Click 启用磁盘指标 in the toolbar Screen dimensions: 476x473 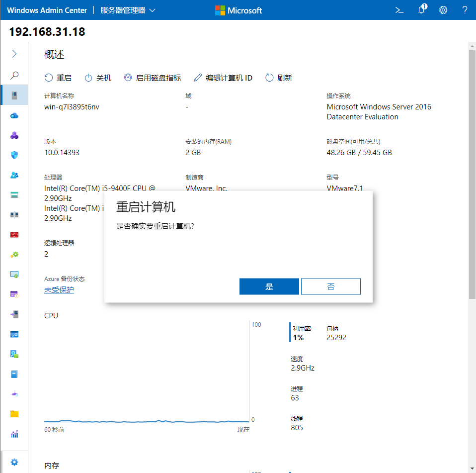[x=153, y=78]
